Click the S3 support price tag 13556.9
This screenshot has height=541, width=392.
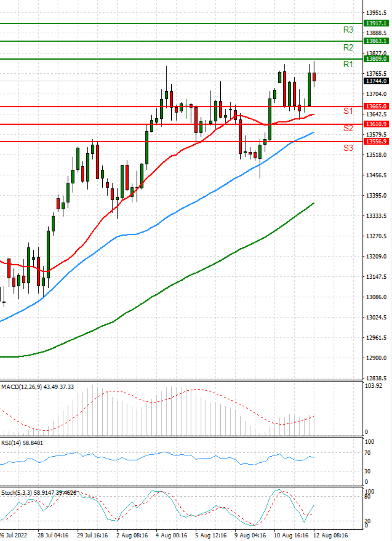click(376, 141)
